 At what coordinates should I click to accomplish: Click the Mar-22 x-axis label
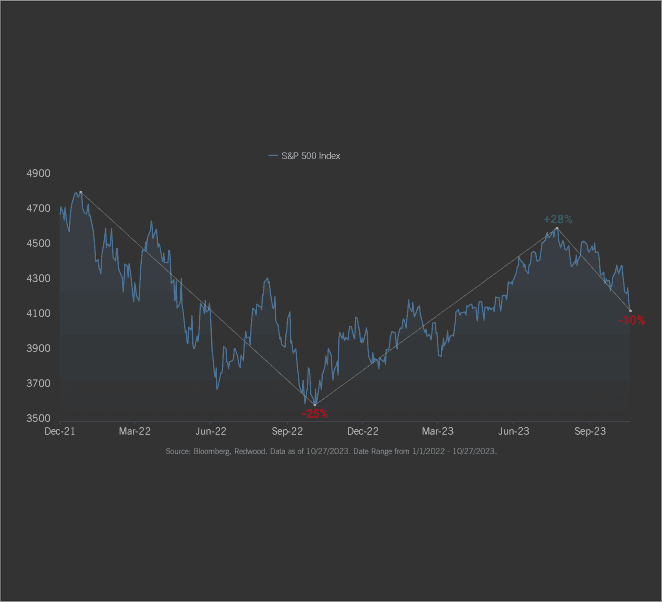pos(135,431)
